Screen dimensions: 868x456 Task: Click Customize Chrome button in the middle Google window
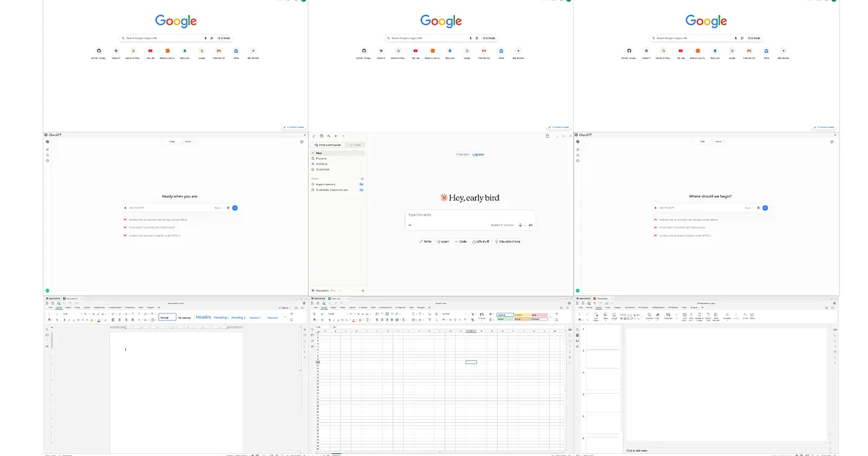pos(558,127)
